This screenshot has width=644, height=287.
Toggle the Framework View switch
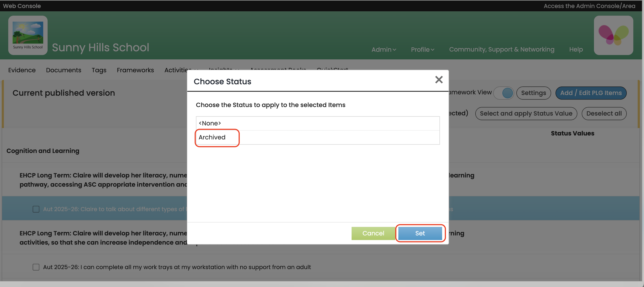(504, 93)
